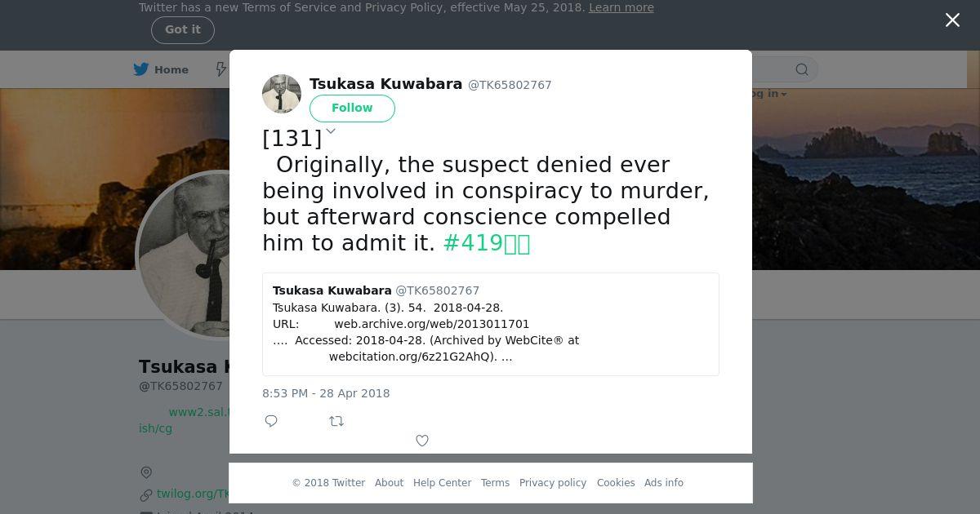Expand the Log in dropdown
This screenshot has height=514, width=980.
point(765,94)
